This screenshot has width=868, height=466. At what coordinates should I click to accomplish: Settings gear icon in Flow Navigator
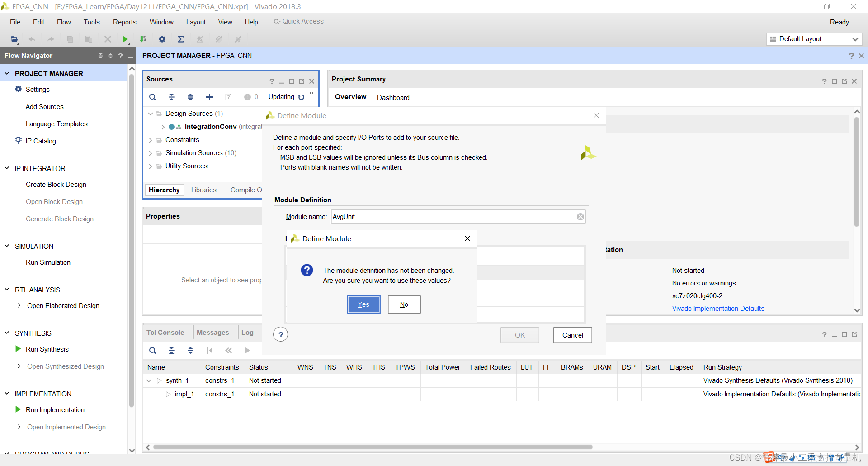click(19, 89)
